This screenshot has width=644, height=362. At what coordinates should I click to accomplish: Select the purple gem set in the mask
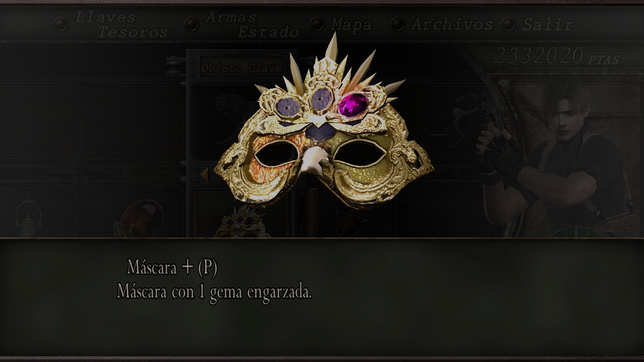pos(354,104)
